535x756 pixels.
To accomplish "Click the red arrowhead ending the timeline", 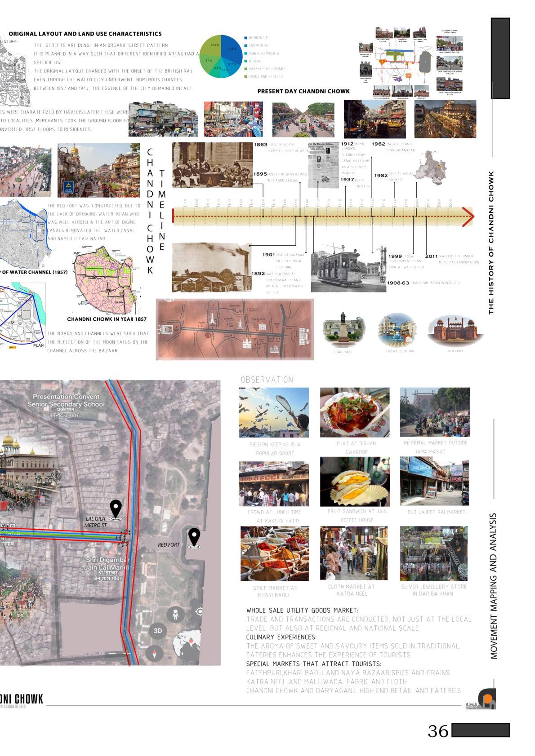I will 468,217.
